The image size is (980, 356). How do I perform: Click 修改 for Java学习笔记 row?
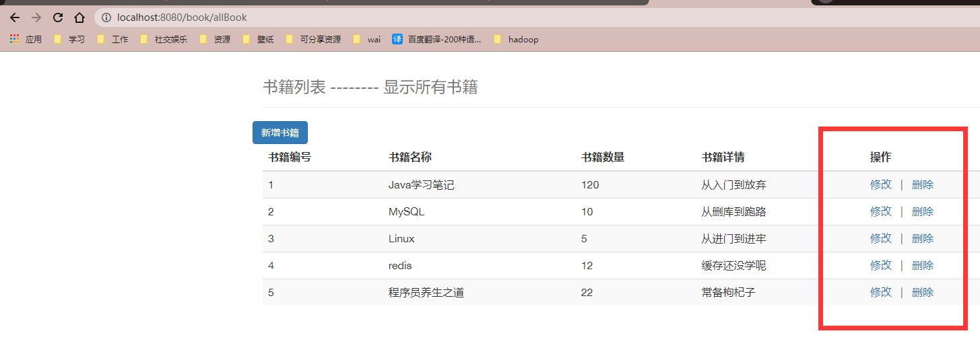[x=880, y=184]
